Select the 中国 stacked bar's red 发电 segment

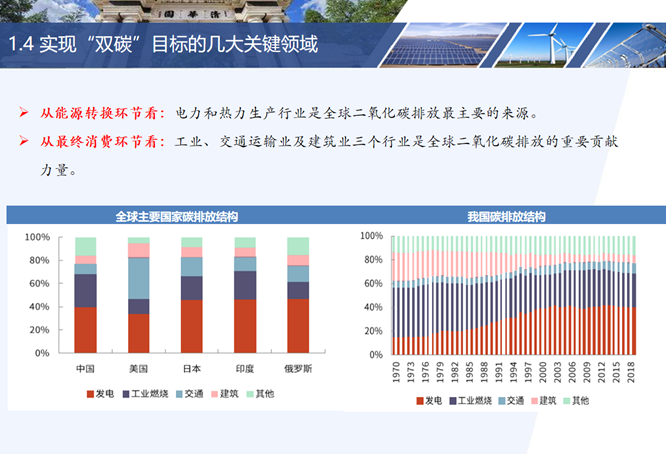point(85,330)
